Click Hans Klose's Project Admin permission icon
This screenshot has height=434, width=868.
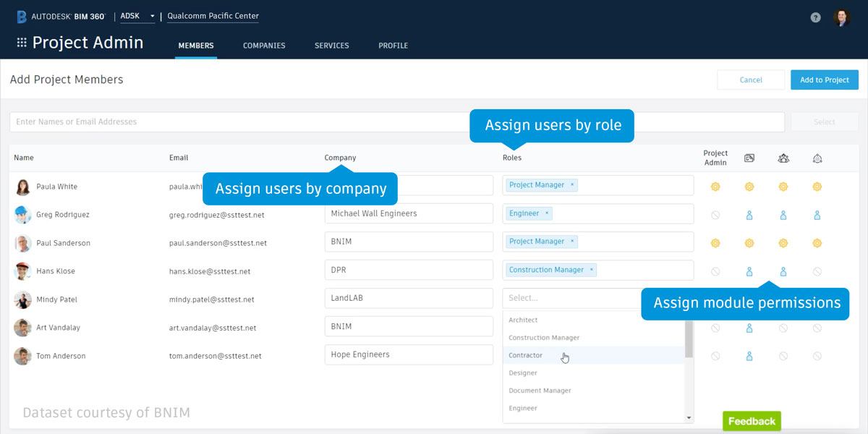tap(715, 271)
